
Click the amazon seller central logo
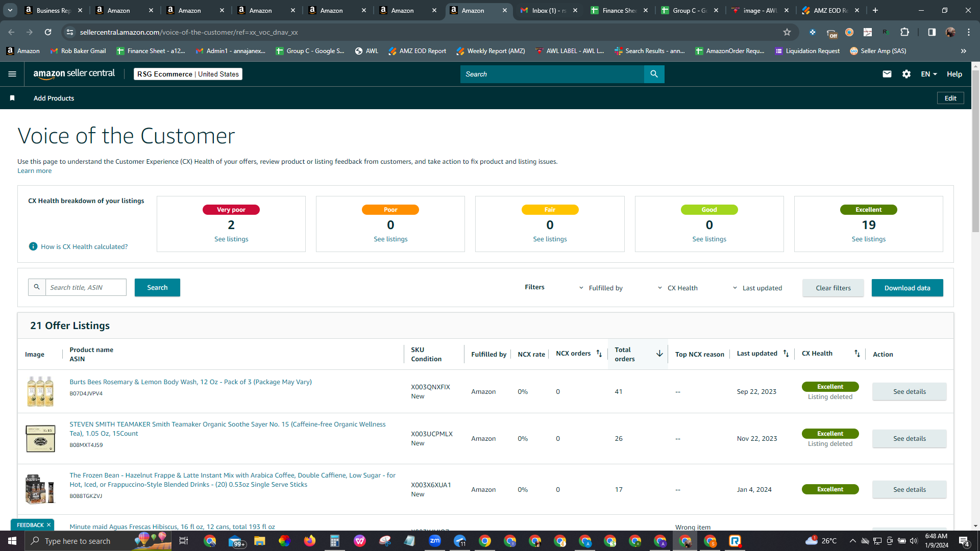point(74,74)
